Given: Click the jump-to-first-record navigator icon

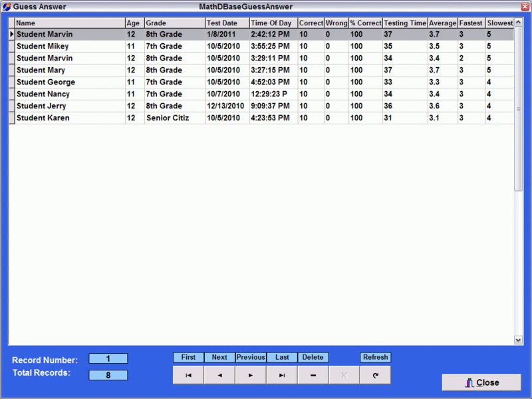Looking at the screenshot, I should click(x=188, y=375).
